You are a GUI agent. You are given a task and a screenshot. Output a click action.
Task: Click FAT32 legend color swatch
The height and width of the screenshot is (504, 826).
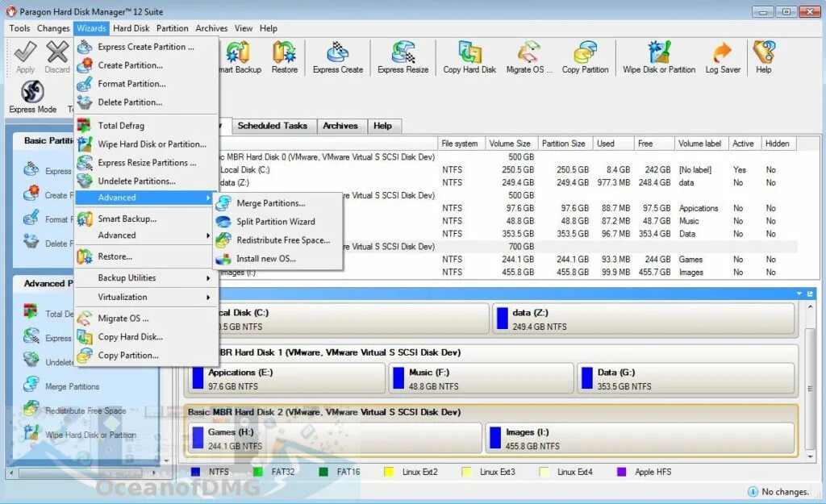(x=257, y=472)
